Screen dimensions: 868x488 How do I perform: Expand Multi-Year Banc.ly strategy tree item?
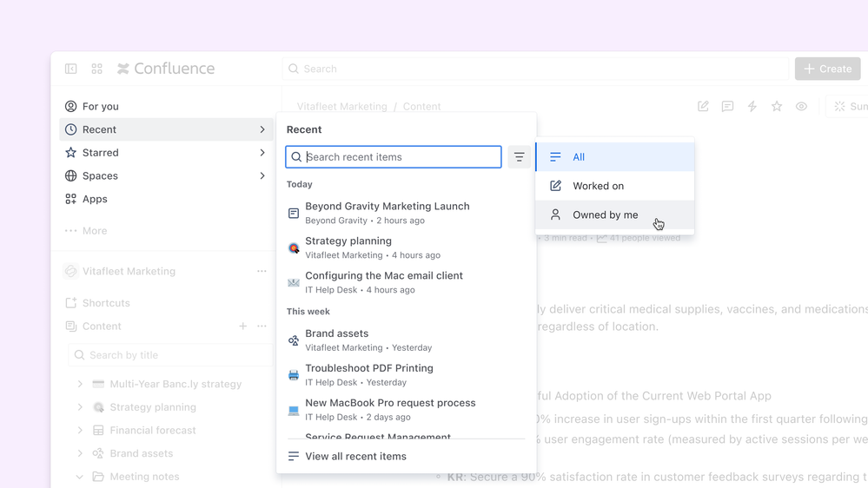(80, 384)
